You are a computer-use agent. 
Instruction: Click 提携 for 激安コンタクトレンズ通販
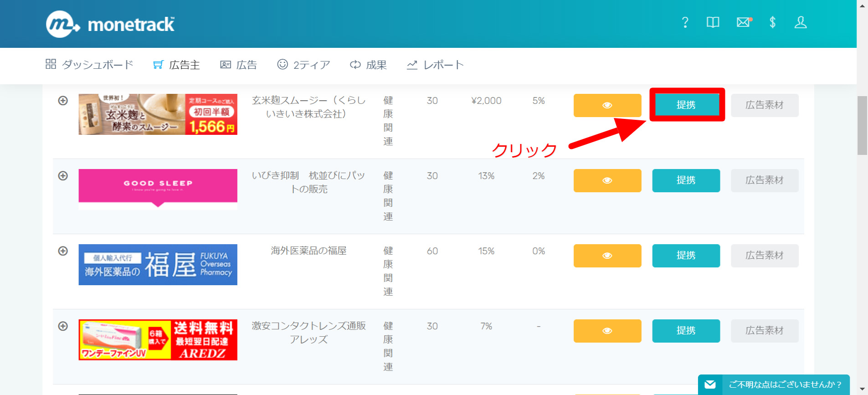(x=686, y=331)
